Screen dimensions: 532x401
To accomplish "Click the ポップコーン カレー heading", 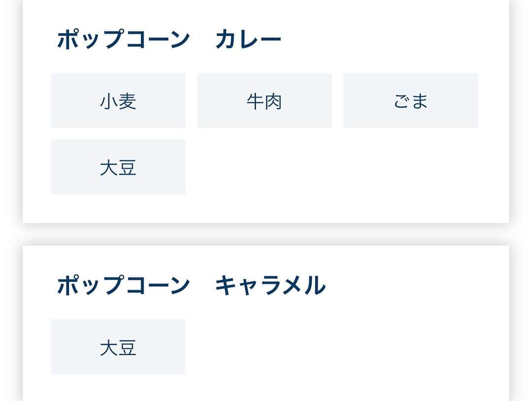I will pyautogui.click(x=169, y=39).
